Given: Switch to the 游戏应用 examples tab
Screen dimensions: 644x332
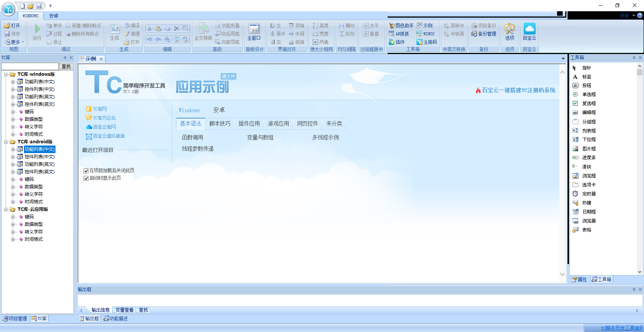Looking at the screenshot, I should (x=279, y=124).
